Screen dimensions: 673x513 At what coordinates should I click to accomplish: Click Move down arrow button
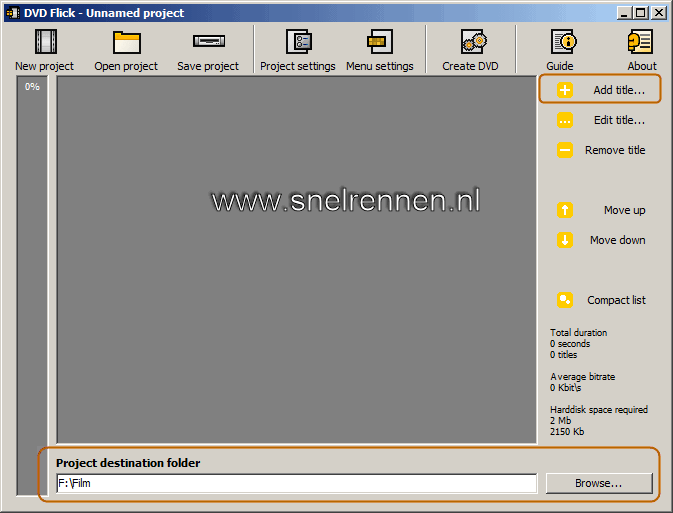[x=600, y=240]
